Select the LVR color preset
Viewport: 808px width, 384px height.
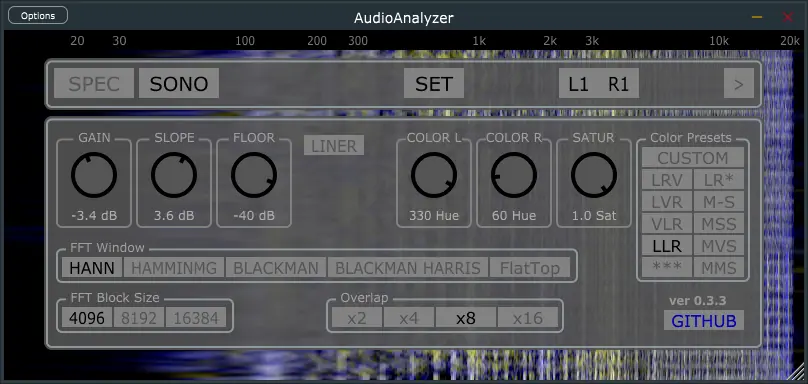[x=667, y=202]
